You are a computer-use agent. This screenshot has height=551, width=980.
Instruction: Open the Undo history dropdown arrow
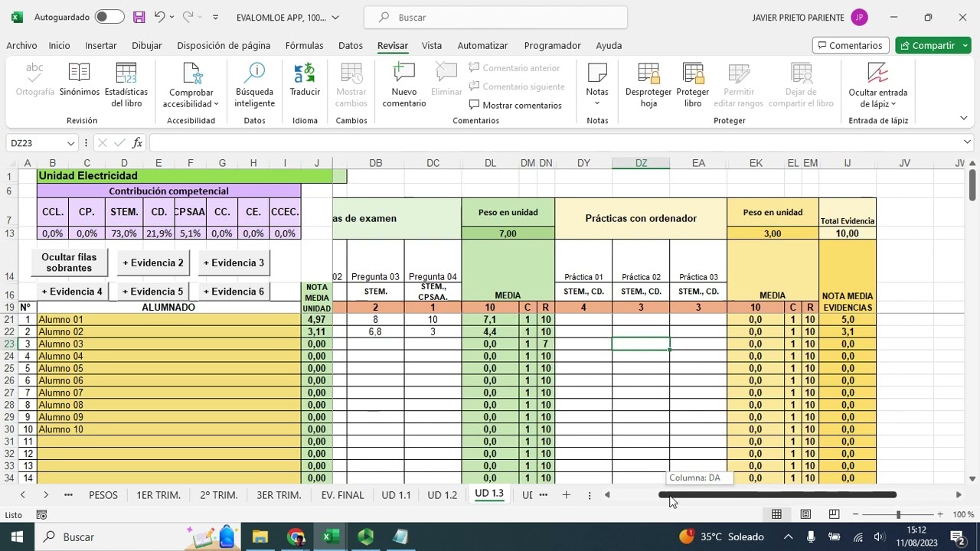pos(172,17)
